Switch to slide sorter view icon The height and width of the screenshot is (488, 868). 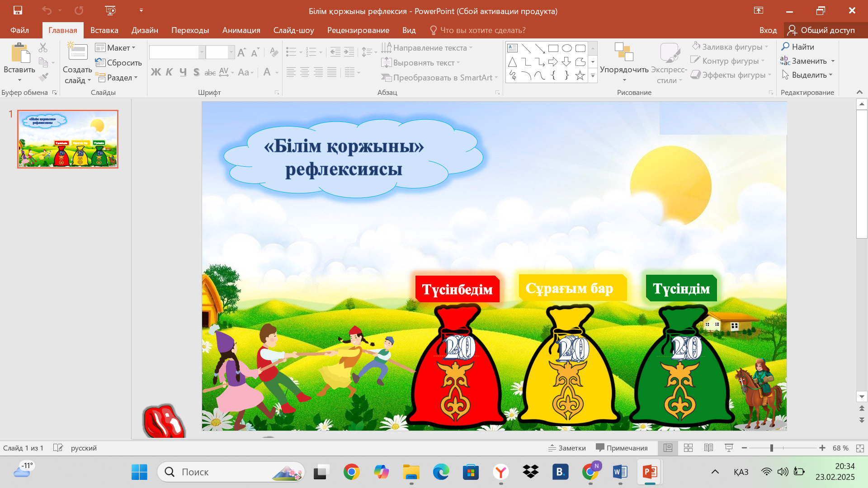pyautogui.click(x=688, y=448)
